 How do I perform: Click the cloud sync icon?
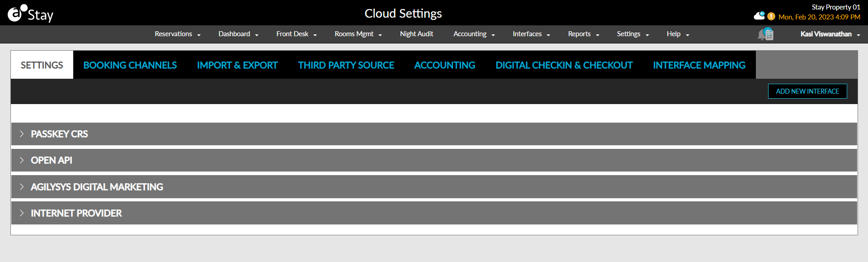pyautogui.click(x=759, y=16)
